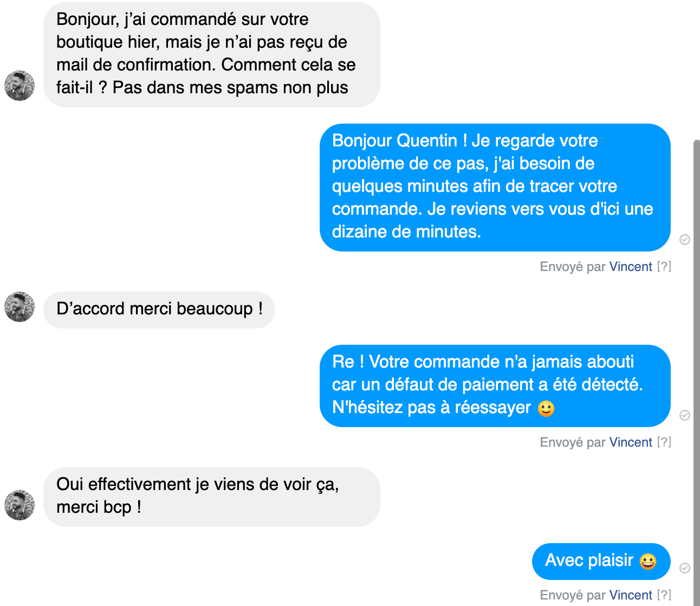Click the [?] help marker under first reply
The height and width of the screenshot is (606, 700).
[664, 267]
